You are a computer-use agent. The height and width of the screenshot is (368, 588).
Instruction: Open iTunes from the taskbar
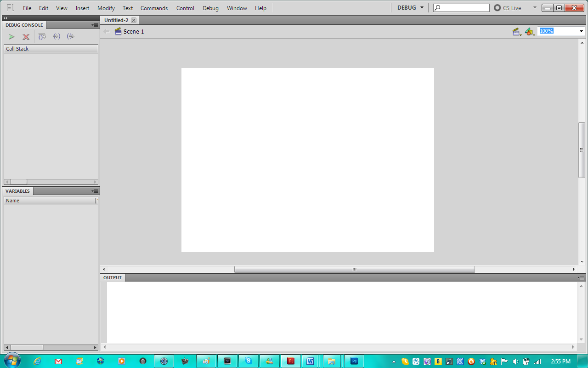click(164, 361)
